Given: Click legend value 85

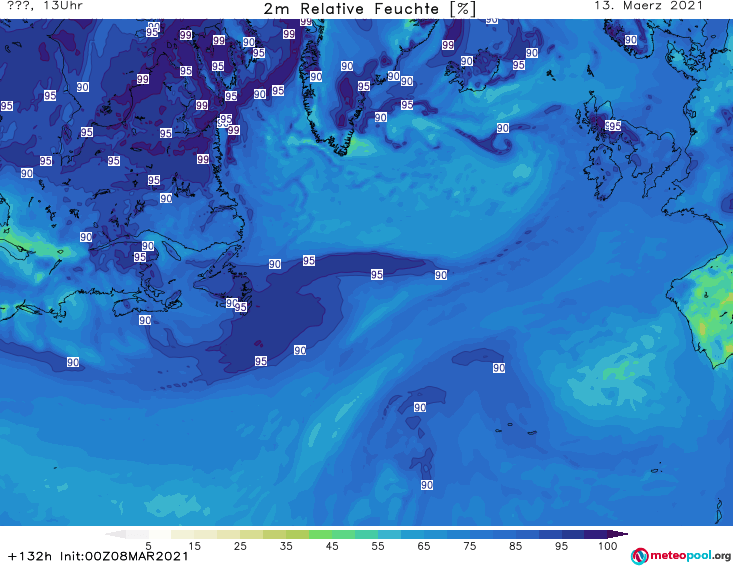Looking at the screenshot, I should point(516,546).
